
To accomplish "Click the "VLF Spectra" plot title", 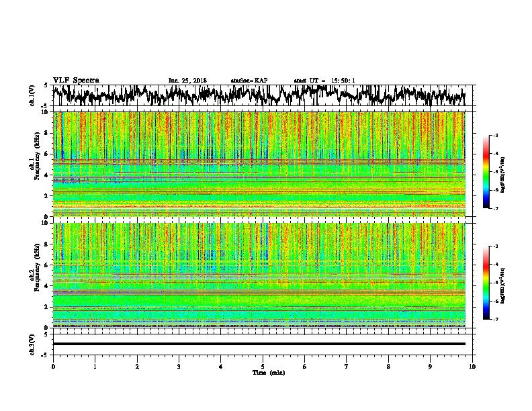I will (x=76, y=81).
